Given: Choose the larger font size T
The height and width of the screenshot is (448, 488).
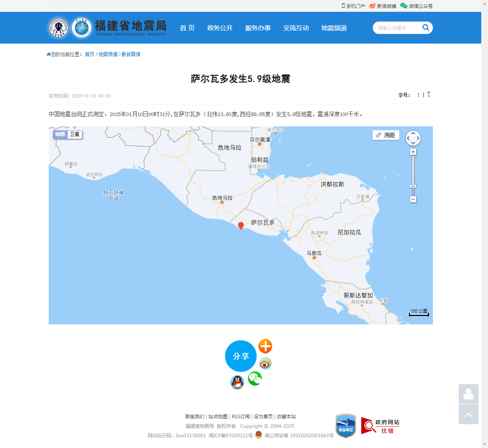Looking at the screenshot, I should click(429, 95).
